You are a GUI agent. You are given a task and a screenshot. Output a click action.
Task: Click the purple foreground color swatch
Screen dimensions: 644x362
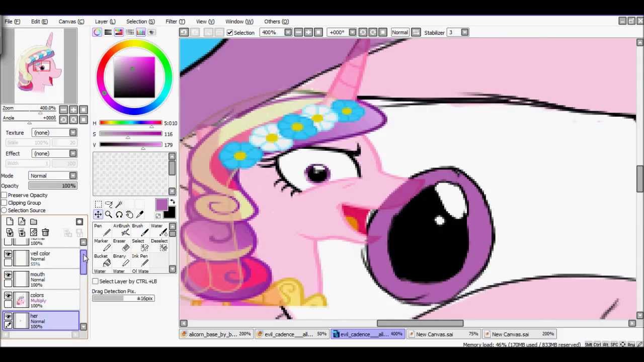point(162,204)
